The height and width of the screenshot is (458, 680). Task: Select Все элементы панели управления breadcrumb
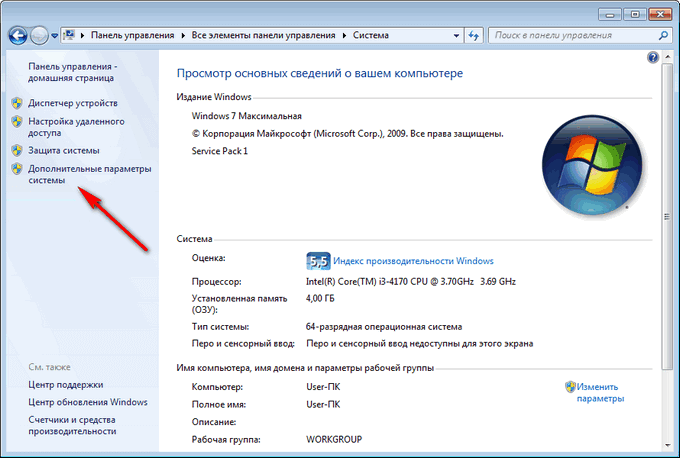pos(263,36)
